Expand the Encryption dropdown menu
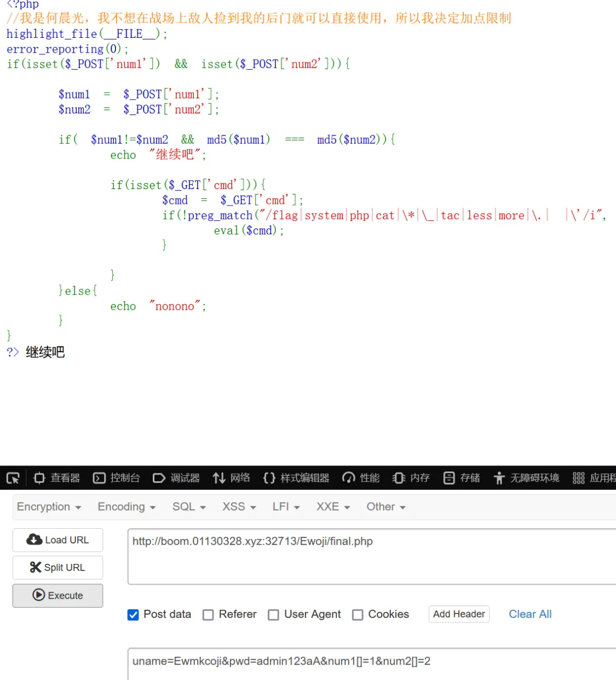The height and width of the screenshot is (680, 616). coord(49,507)
